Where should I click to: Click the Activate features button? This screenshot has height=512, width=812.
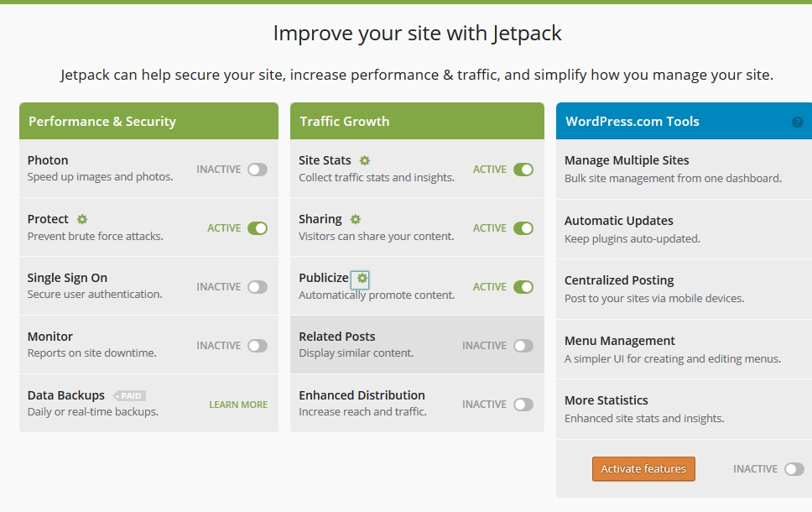coord(643,469)
